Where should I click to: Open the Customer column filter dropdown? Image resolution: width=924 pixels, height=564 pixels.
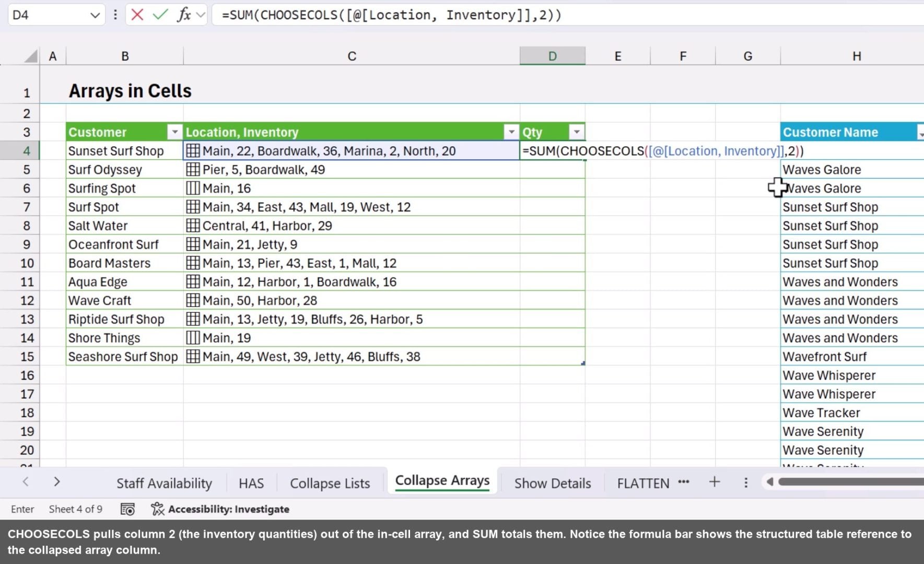pos(174,132)
